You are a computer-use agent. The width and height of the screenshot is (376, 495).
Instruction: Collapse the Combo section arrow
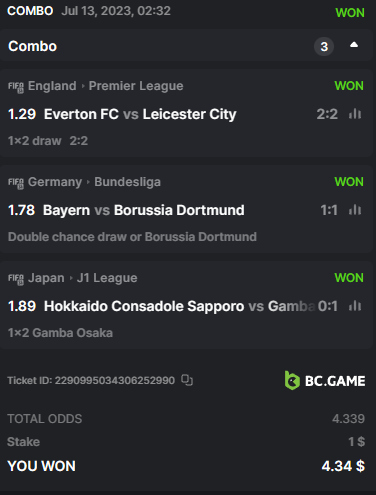click(x=354, y=45)
